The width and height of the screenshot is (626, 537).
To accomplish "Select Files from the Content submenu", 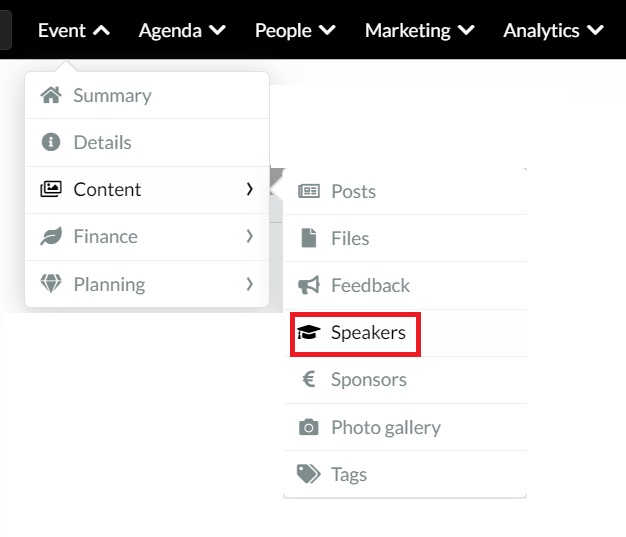I will [x=405, y=238].
